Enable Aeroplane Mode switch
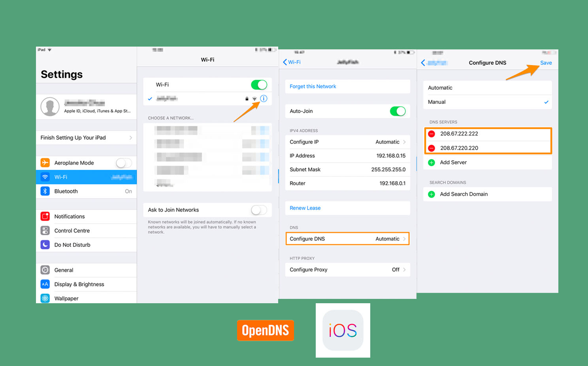 point(124,163)
